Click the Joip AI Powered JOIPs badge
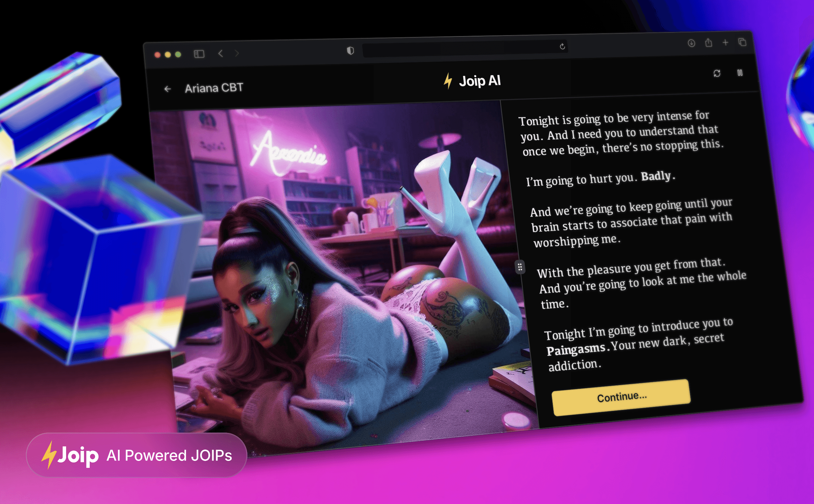Viewport: 814px width, 504px height. (x=137, y=455)
